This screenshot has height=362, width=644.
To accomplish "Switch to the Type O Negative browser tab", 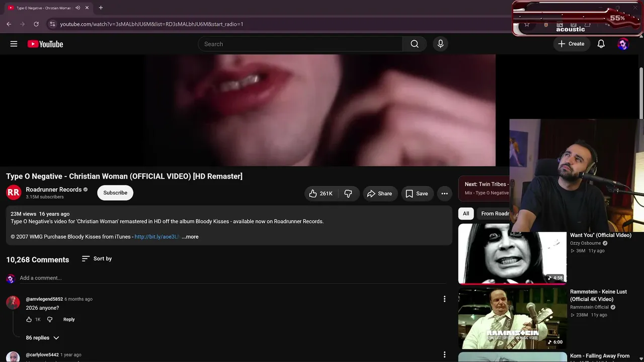I will (44, 8).
